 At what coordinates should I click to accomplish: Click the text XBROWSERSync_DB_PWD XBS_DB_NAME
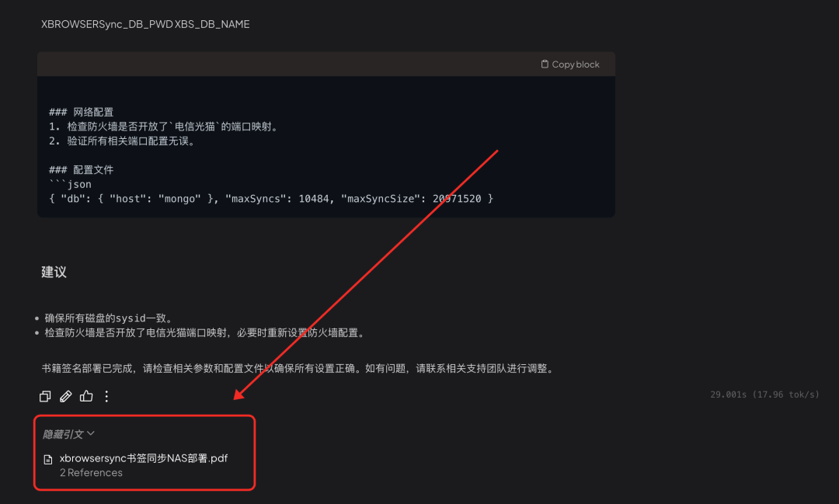145,25
